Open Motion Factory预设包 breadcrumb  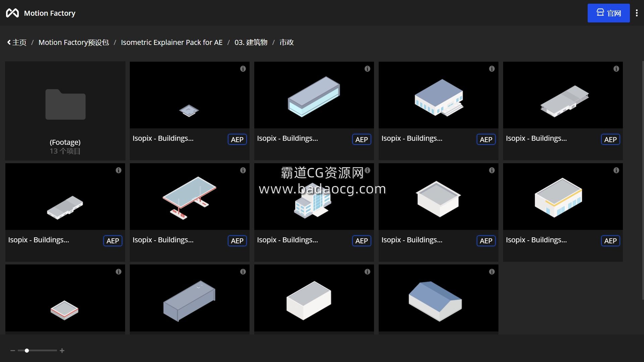click(x=74, y=43)
